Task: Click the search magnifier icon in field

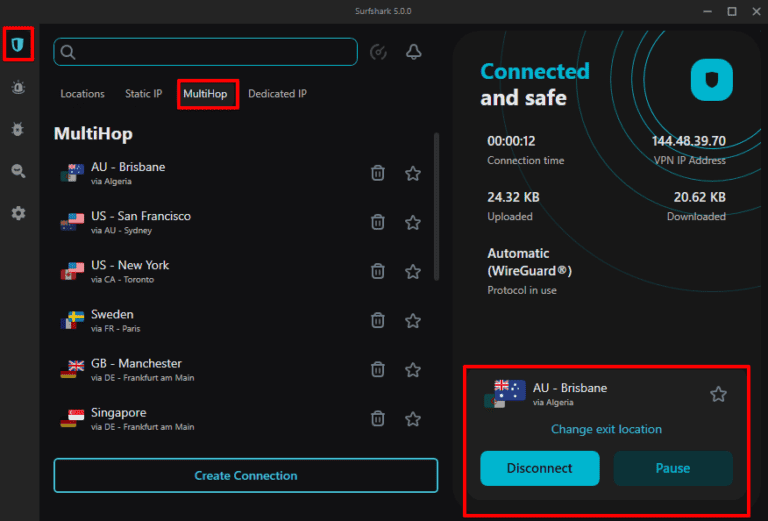Action: click(68, 52)
